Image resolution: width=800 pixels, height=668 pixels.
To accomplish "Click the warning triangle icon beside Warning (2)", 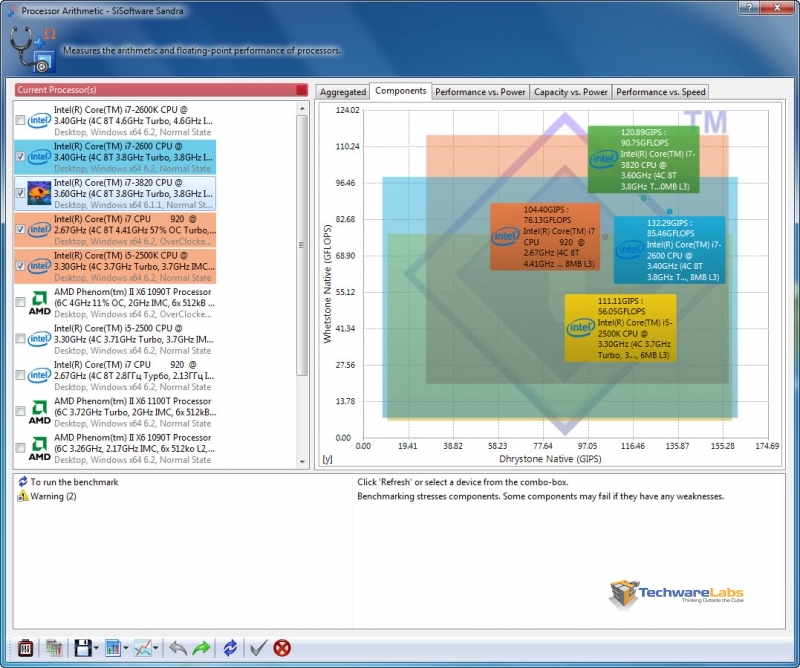I will click(x=22, y=496).
